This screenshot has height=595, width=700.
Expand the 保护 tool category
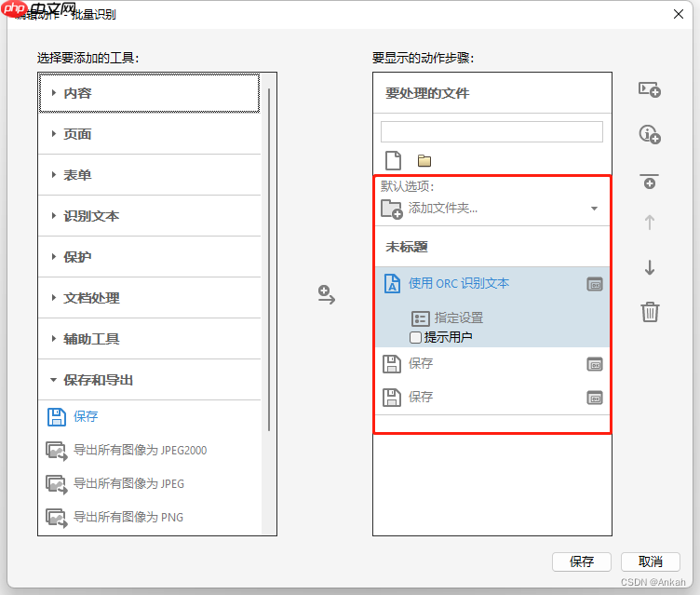click(149, 257)
